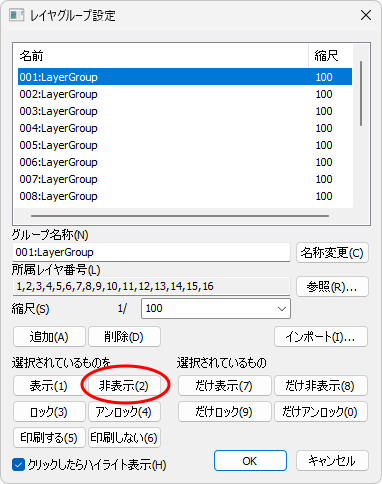The height and width of the screenshot is (484, 382).
Task: Click the 縮尺 column header
Action: tap(330, 56)
